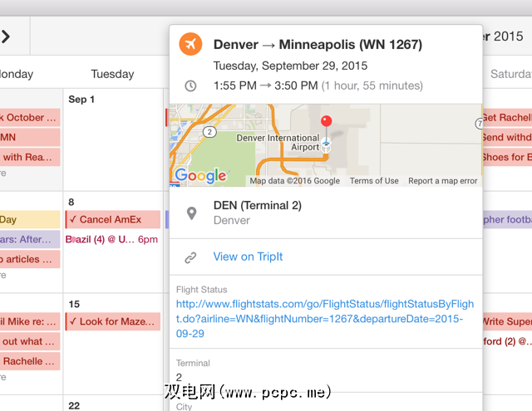This screenshot has height=411, width=532.
Task: Select the Sep 1 day cell
Action: point(113,139)
